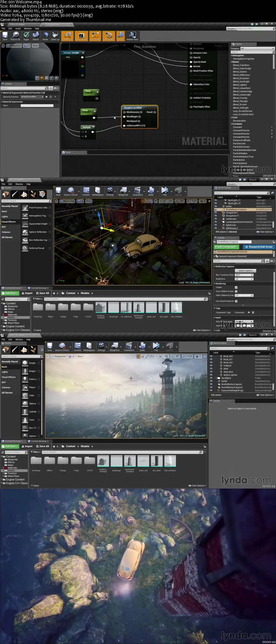276x644 pixels.
Task: Open the Add Component dropdown
Action: (x=226, y=247)
